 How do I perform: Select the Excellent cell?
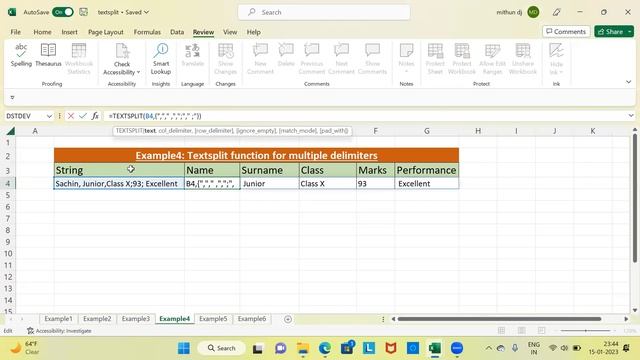(x=427, y=184)
